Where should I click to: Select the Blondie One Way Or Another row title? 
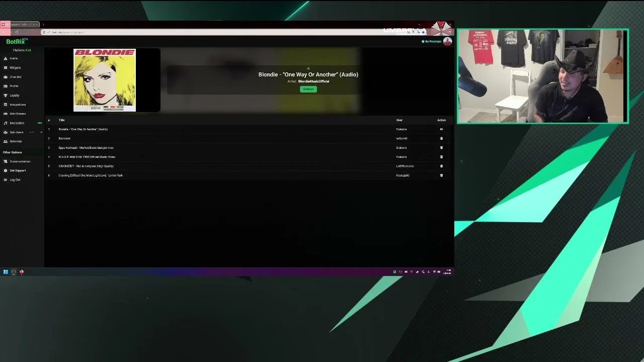(x=83, y=129)
